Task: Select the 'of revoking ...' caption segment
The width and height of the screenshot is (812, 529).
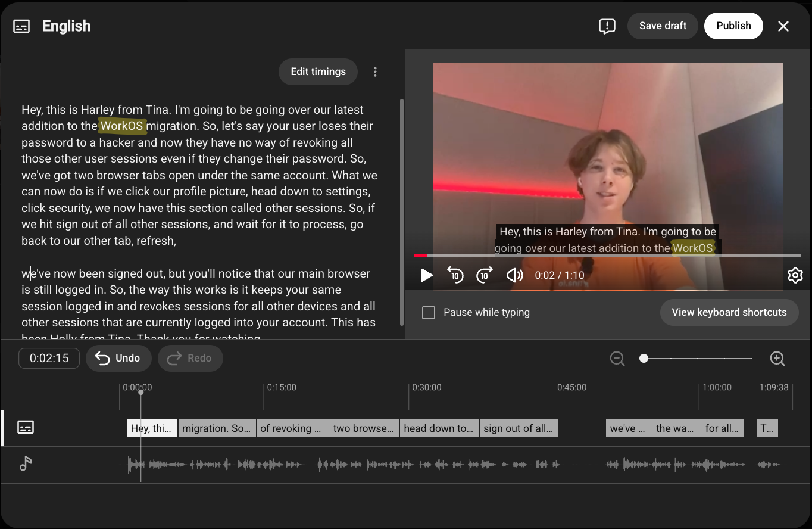Action: pos(292,428)
